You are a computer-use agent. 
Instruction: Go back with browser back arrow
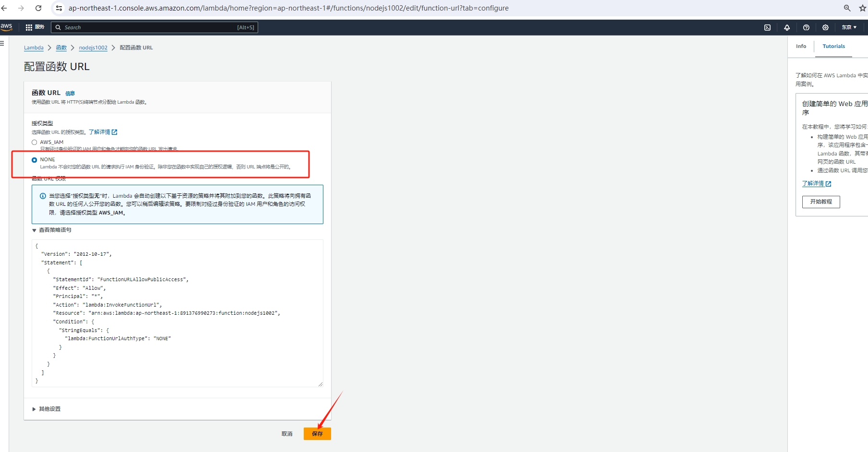point(4,8)
